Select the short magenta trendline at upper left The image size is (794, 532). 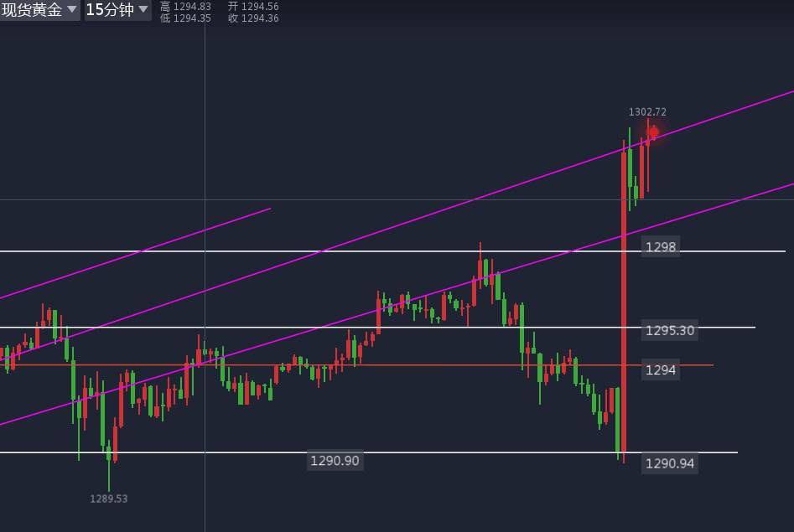135,253
